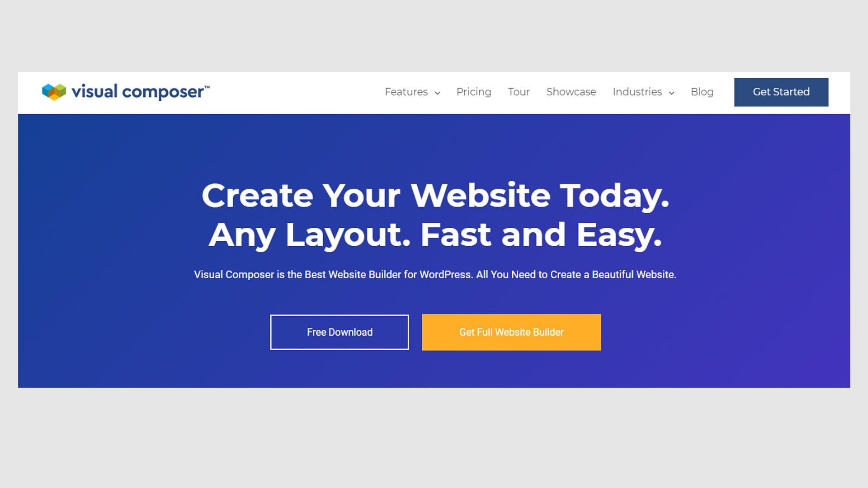Navigate to the Blog section

[x=702, y=92]
